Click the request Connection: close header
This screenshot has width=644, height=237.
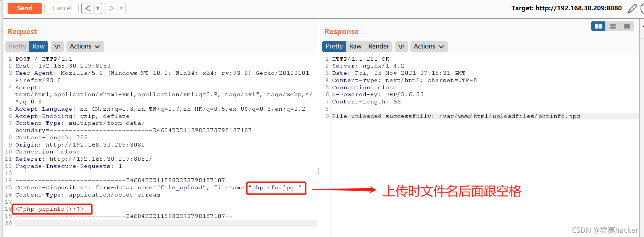48,152
